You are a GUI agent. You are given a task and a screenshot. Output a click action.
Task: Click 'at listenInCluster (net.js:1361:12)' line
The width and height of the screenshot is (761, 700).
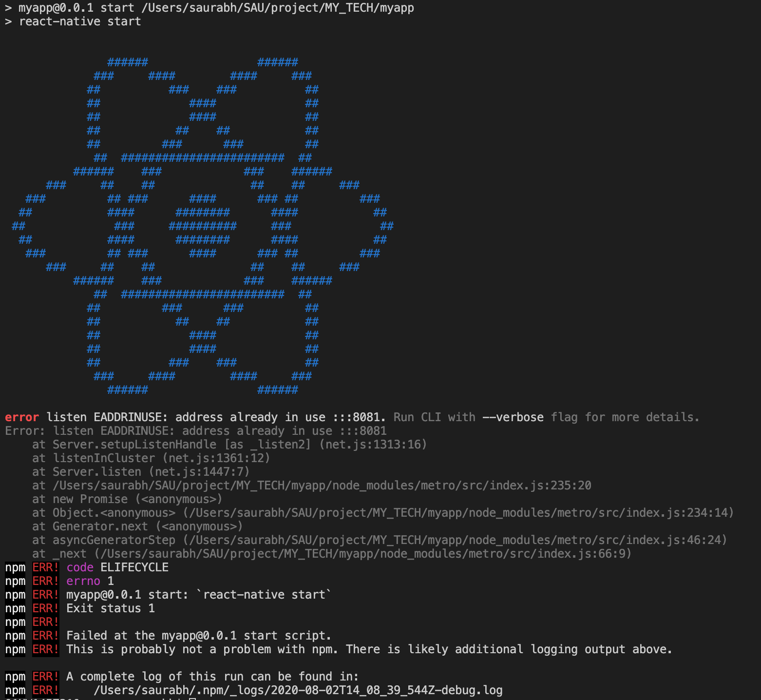[x=151, y=458]
